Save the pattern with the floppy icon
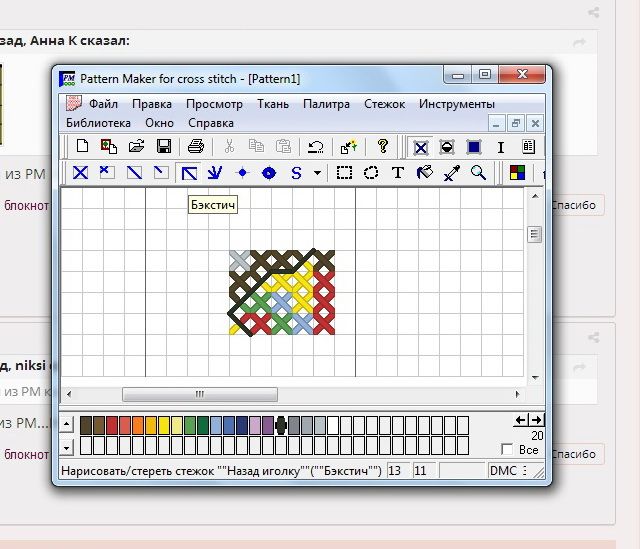 (x=164, y=146)
